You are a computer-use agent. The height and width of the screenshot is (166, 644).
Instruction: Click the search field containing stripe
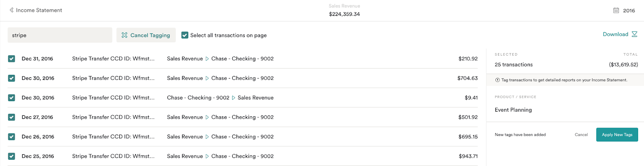(x=60, y=35)
